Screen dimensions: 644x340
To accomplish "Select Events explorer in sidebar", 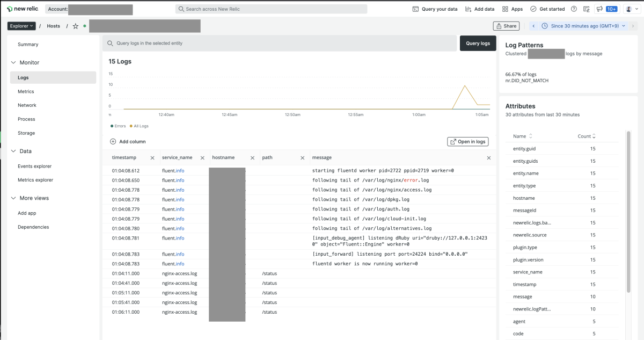I will tap(34, 167).
